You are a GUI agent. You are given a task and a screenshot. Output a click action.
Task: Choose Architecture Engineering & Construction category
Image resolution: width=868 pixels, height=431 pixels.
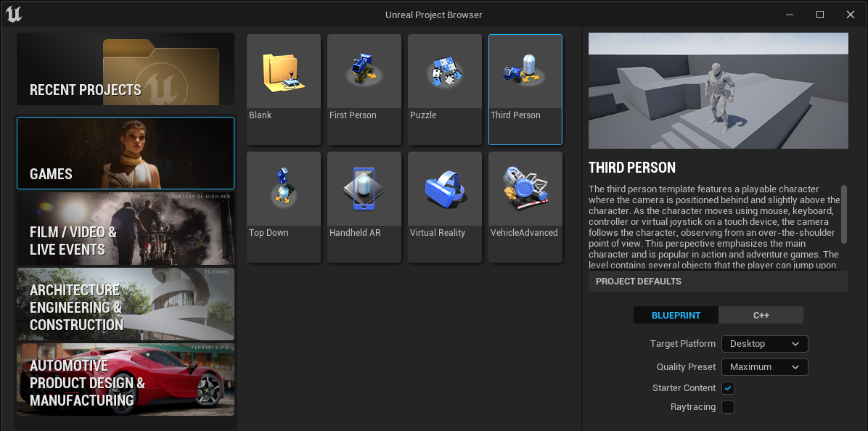click(126, 304)
